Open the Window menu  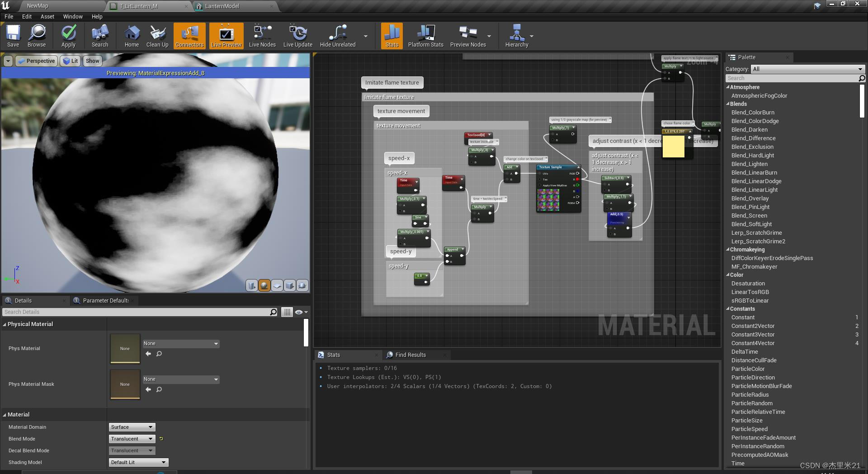point(72,16)
